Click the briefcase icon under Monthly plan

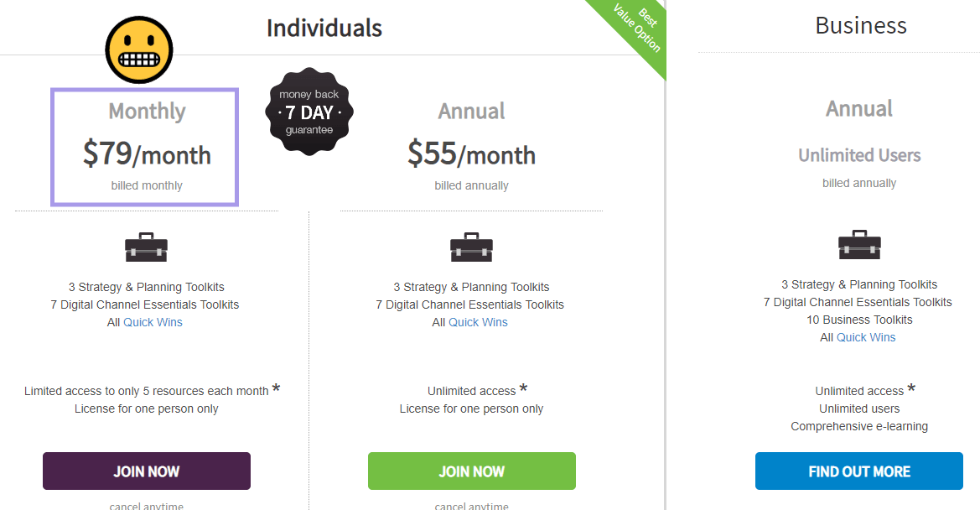click(x=146, y=247)
